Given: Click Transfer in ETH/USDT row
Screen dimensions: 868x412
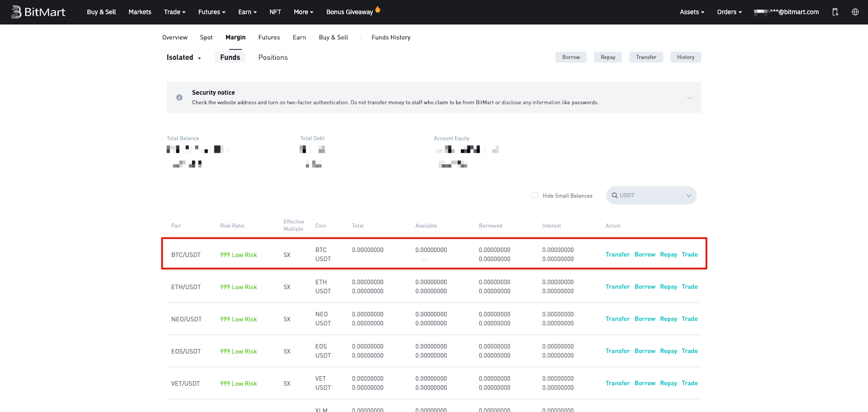Looking at the screenshot, I should (x=618, y=287).
